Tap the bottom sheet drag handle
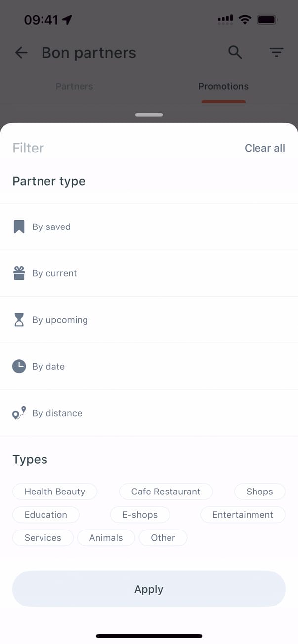 coord(149,115)
